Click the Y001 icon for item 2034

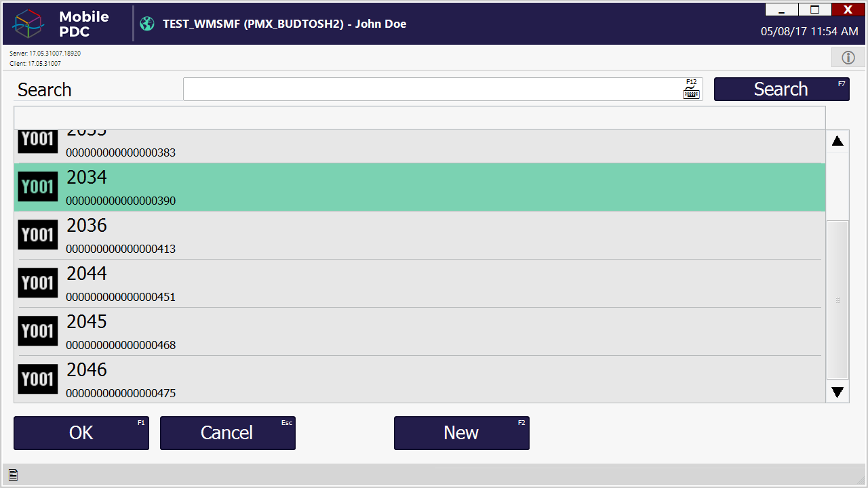tap(38, 187)
